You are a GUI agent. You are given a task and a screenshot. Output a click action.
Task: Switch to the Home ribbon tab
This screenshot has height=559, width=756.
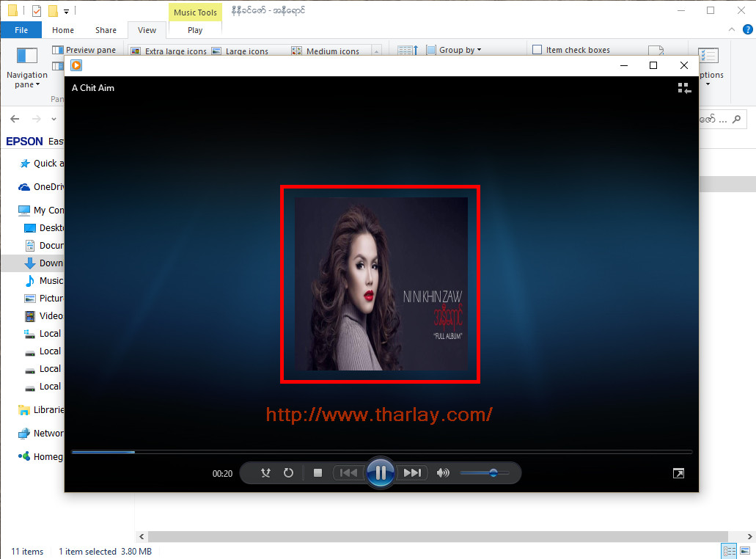[63, 30]
